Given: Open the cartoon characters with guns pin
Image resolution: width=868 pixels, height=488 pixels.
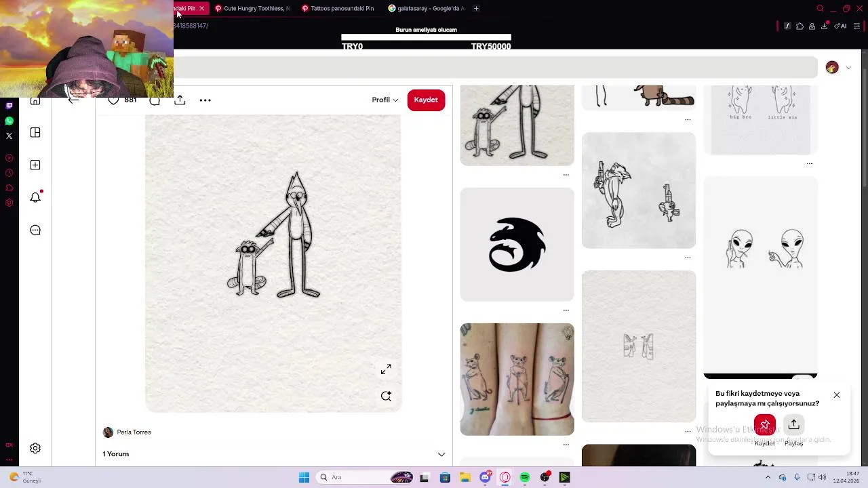Looking at the screenshot, I should coord(638,190).
